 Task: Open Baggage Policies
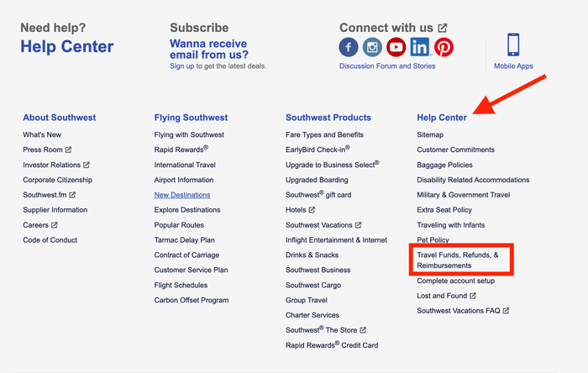444,165
